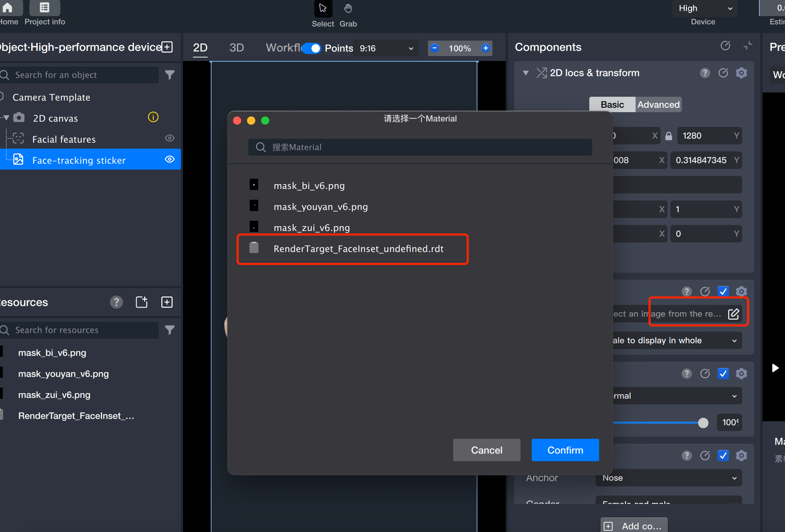Expand the Nose anchor dropdown
The height and width of the screenshot is (532, 785).
[x=668, y=478]
